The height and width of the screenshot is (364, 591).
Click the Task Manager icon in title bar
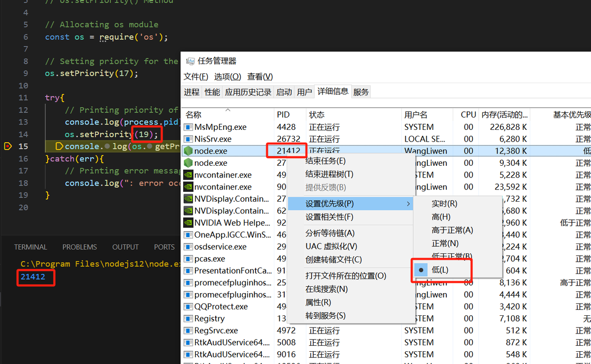190,61
